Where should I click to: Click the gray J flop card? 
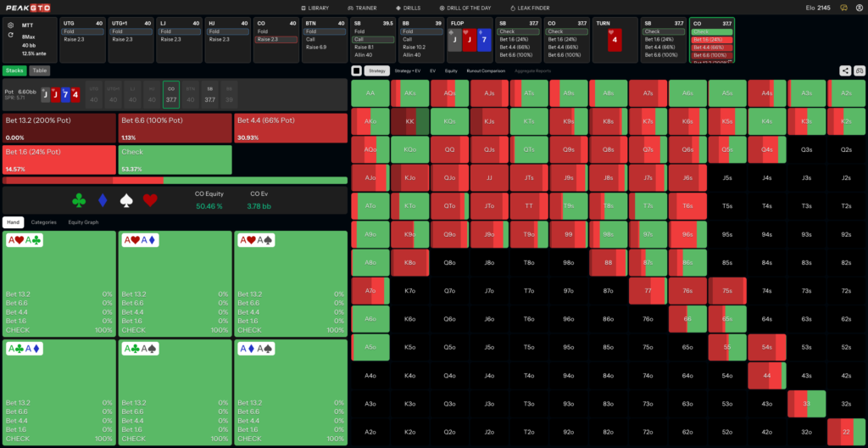[x=454, y=39]
